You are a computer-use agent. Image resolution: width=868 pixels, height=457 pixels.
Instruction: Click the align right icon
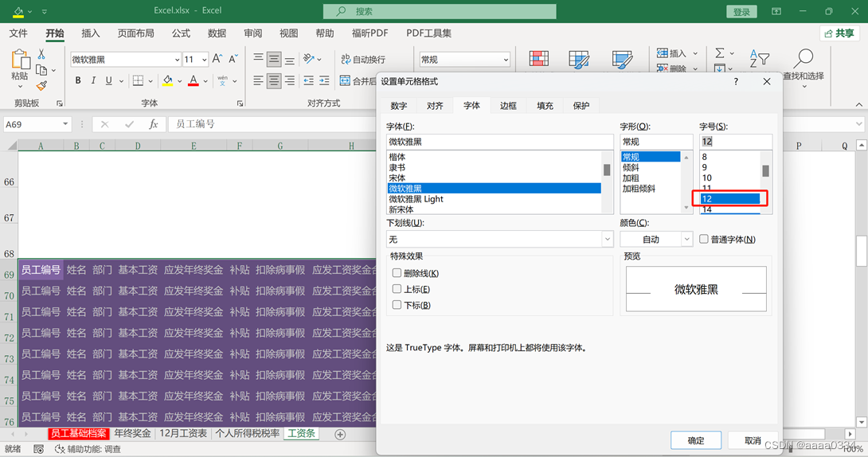[290, 80]
